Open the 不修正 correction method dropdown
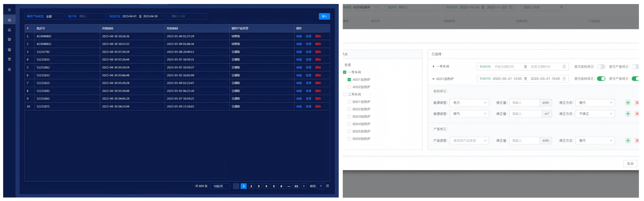644x201 pixels. (595, 114)
